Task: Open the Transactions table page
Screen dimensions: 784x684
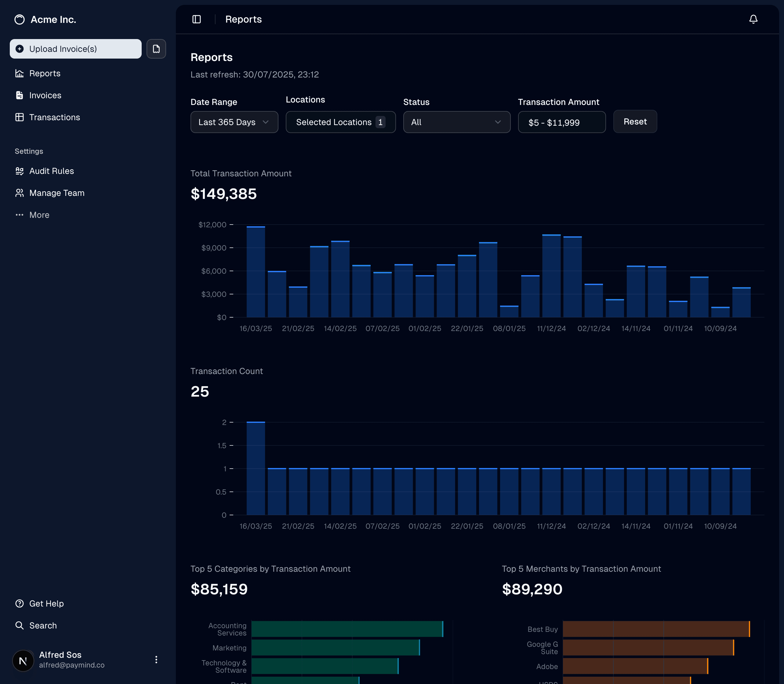Action: click(54, 117)
